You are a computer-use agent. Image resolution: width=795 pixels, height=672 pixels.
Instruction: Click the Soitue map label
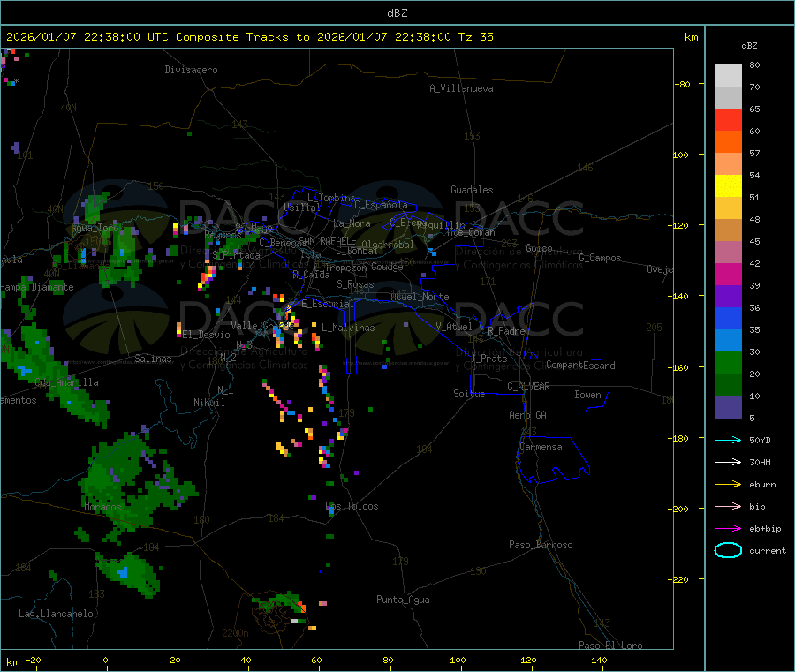[x=470, y=394]
